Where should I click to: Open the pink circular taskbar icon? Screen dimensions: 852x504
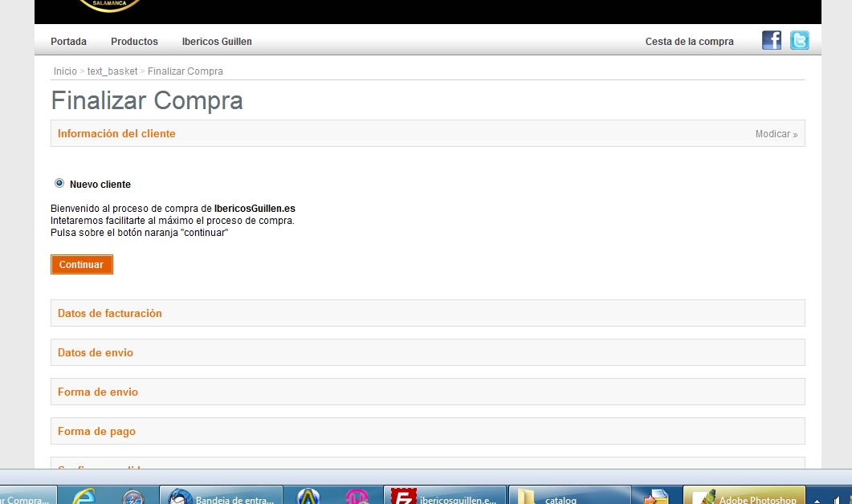(x=357, y=497)
